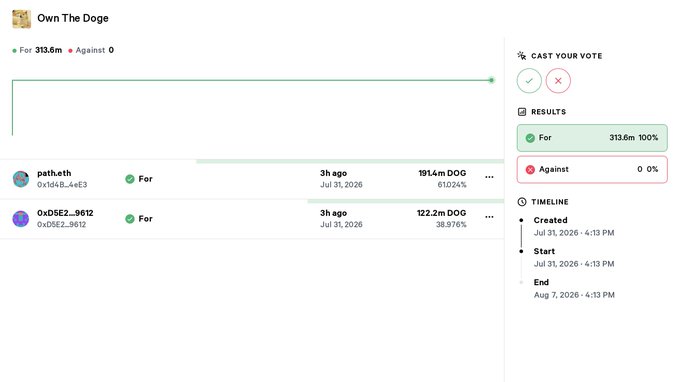Click the Start timeline marker
The image size is (680, 382).
point(521,251)
